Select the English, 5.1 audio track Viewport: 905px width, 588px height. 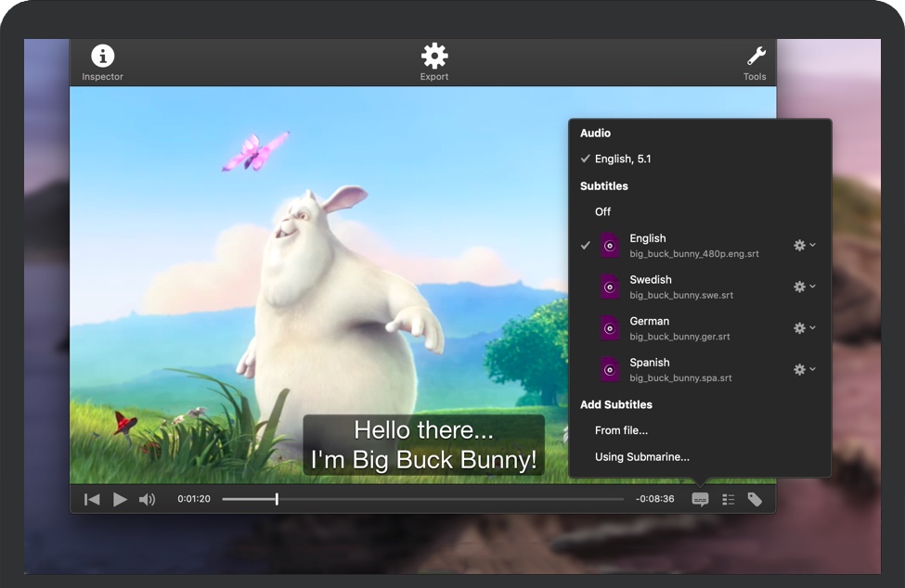(622, 159)
